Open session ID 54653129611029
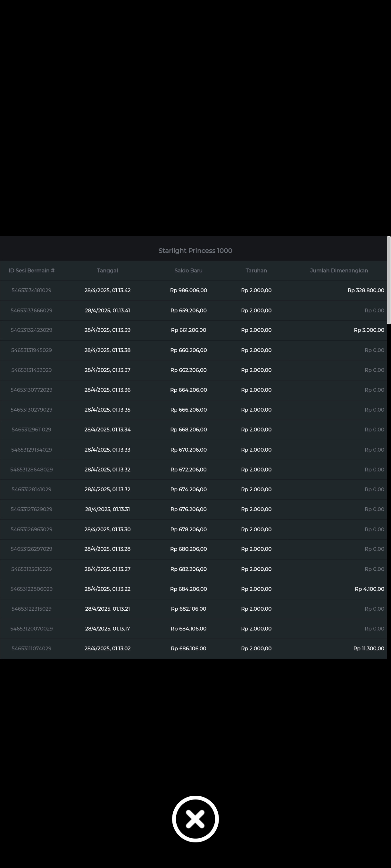Image resolution: width=391 pixels, height=868 pixels. click(x=31, y=430)
